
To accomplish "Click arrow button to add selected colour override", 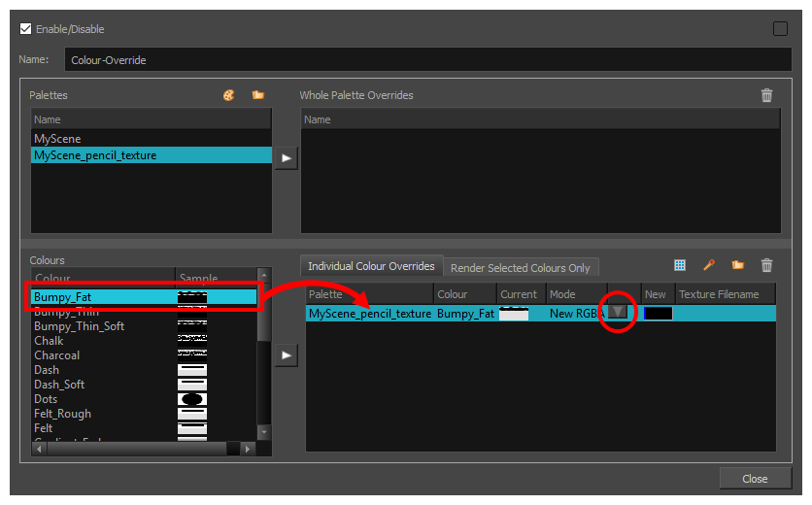I will pos(286,355).
